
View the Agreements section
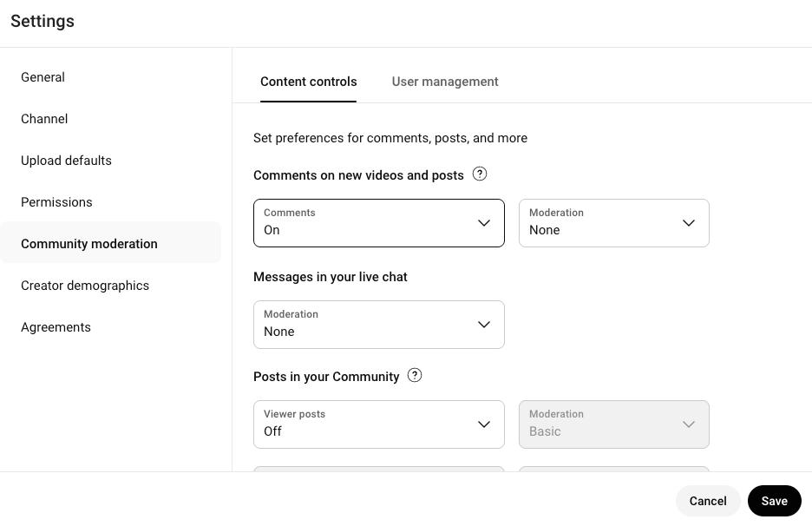(56, 327)
